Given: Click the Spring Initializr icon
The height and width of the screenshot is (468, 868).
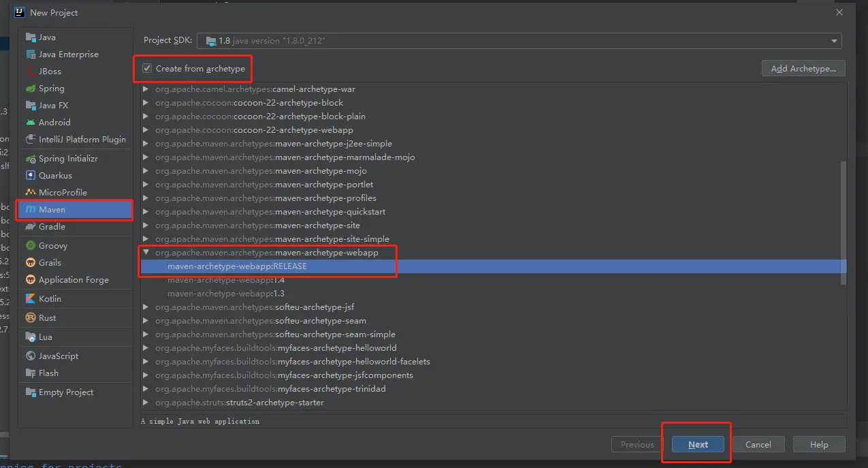Looking at the screenshot, I should tap(31, 159).
